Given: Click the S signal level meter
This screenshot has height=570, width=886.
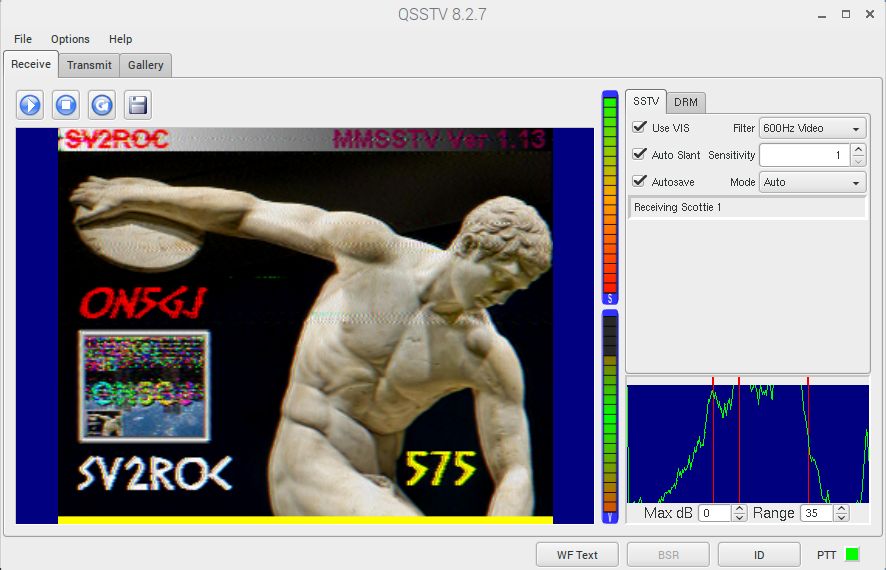Looking at the screenshot, I should 610,198.
